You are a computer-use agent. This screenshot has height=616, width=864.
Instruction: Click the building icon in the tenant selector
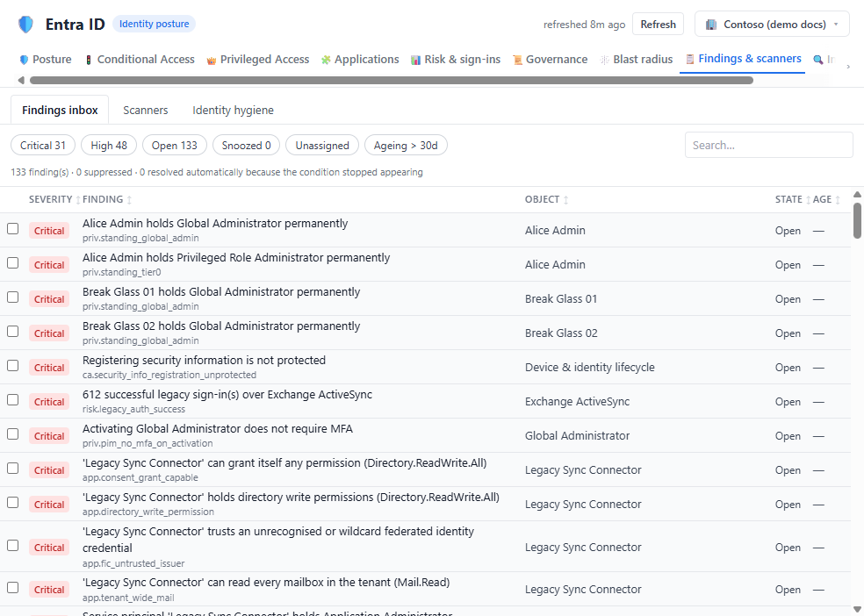(x=711, y=25)
